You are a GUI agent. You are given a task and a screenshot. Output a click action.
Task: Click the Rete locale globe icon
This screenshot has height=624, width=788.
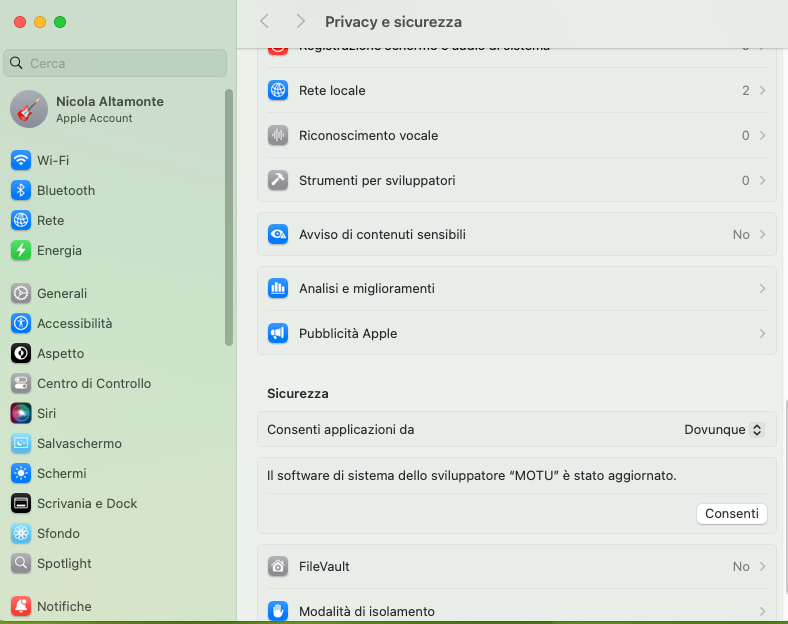pyautogui.click(x=278, y=90)
